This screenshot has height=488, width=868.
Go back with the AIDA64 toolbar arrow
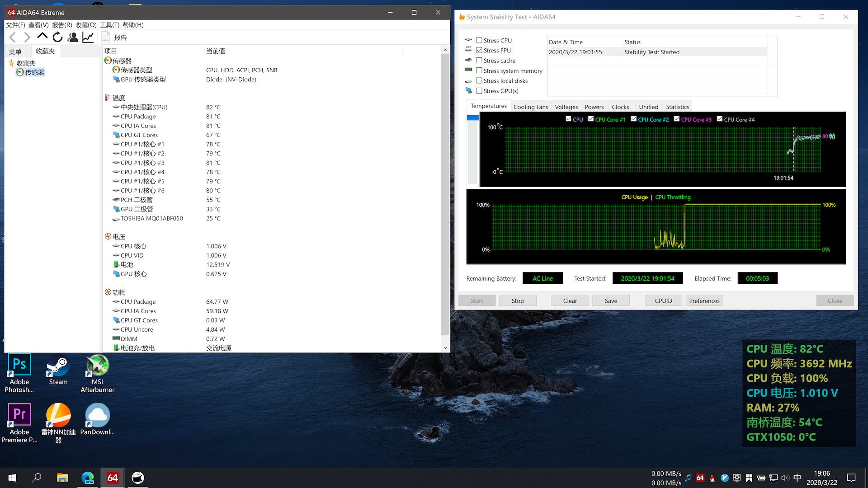[13, 38]
